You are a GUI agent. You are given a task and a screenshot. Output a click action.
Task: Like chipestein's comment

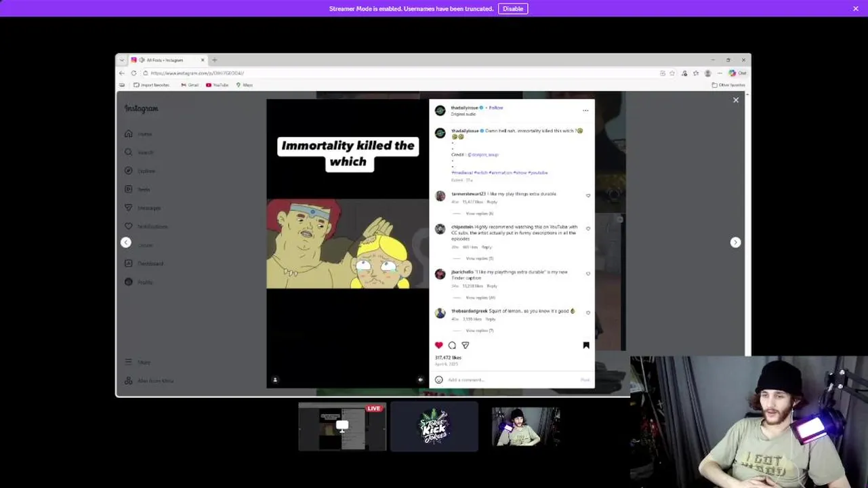tap(588, 229)
